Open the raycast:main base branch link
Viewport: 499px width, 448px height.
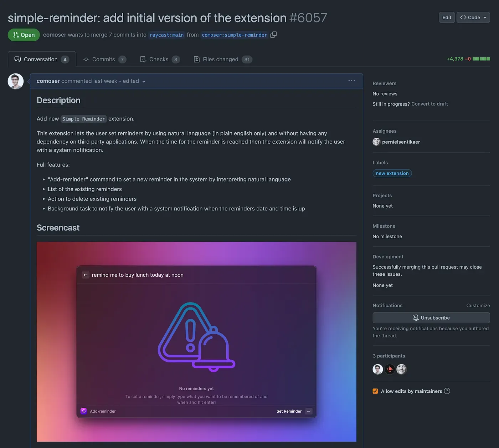click(x=167, y=35)
